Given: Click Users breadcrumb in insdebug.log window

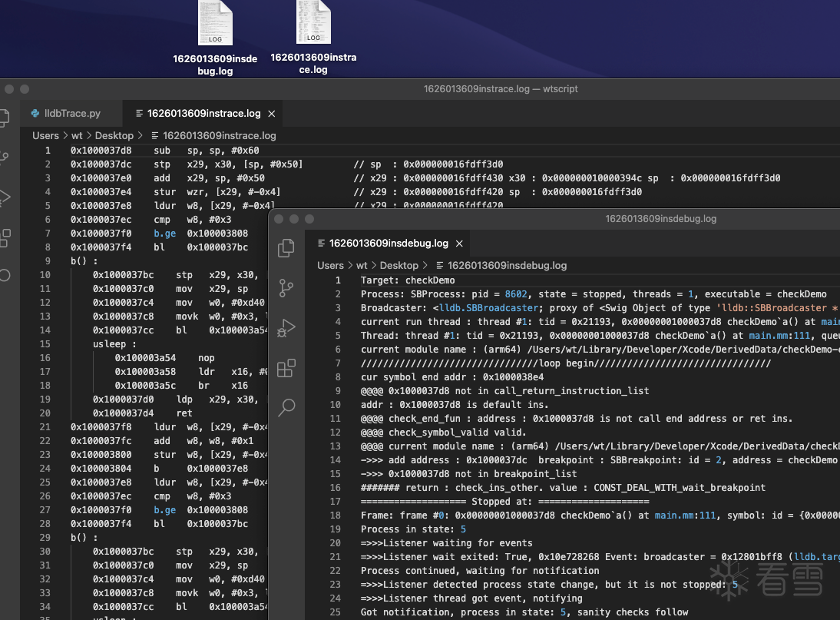Looking at the screenshot, I should coord(330,265).
